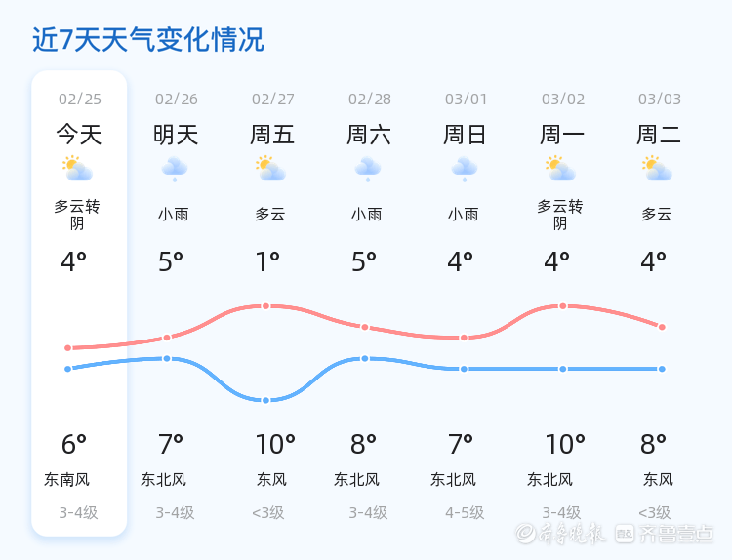Select the 周日 day label
This screenshot has width=732, height=560.
[x=466, y=135]
